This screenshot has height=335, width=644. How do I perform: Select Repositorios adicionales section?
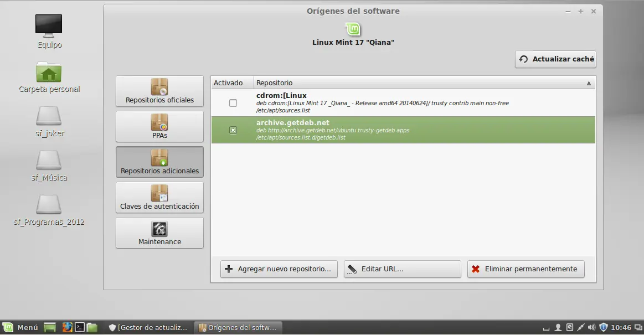(x=160, y=162)
